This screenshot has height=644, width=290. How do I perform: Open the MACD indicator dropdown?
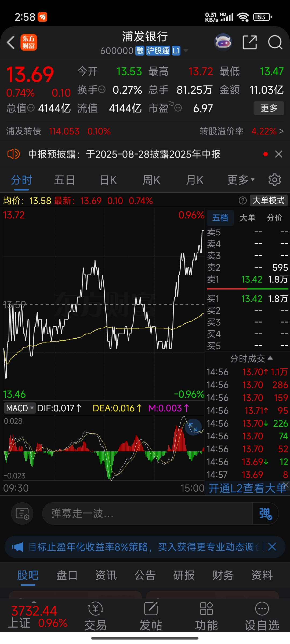coord(20,408)
